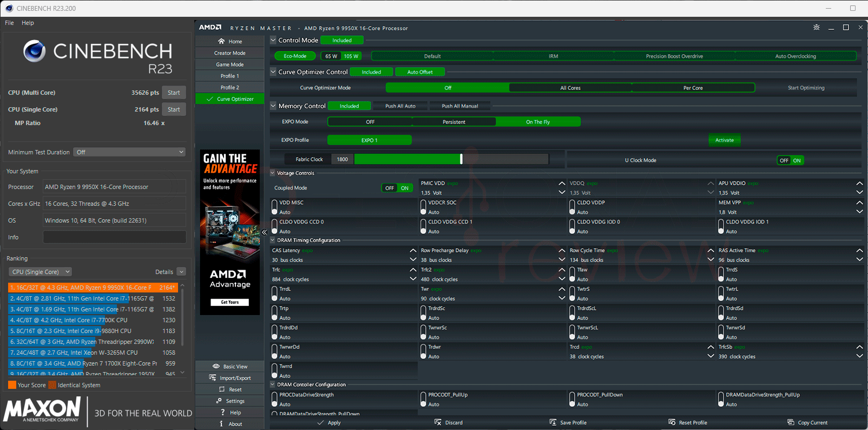Switch Coupled Mode to OFF
The image size is (868, 430).
click(390, 188)
